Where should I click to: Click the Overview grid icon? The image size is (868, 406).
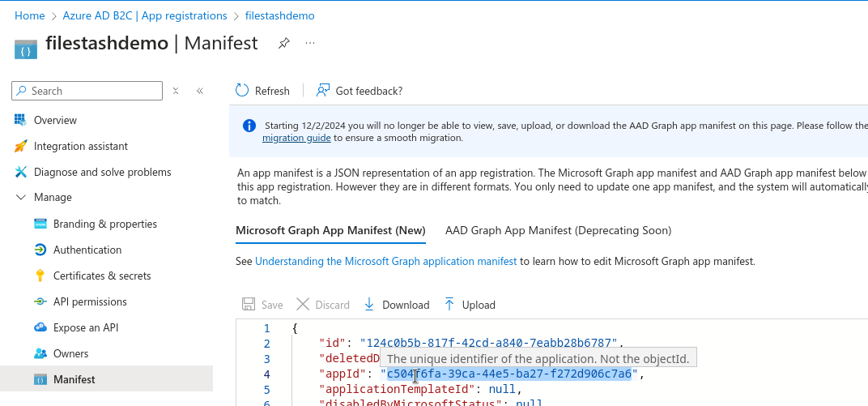[x=20, y=120]
